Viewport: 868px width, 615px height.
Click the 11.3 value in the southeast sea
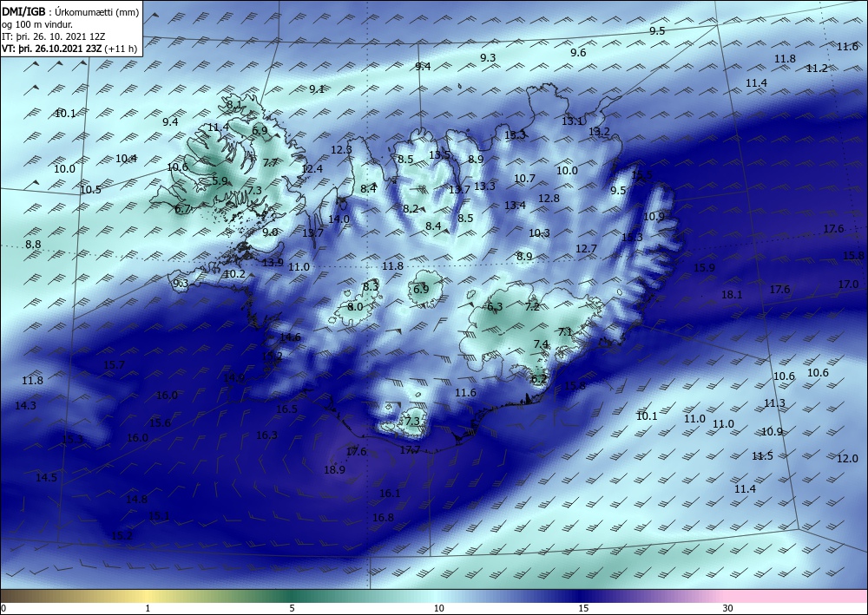coord(774,403)
